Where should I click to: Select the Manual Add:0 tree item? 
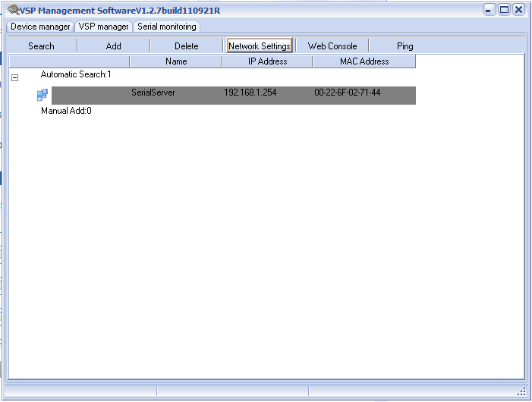[x=66, y=111]
